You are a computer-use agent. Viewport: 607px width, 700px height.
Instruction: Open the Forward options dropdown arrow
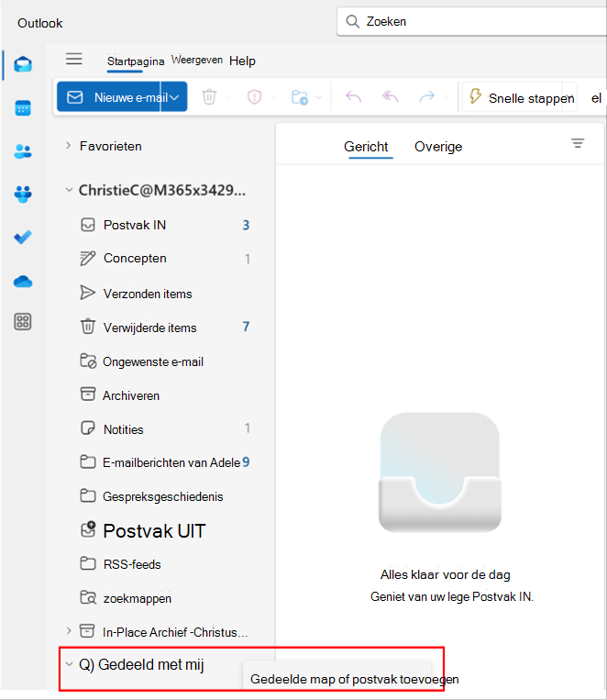coord(446,97)
